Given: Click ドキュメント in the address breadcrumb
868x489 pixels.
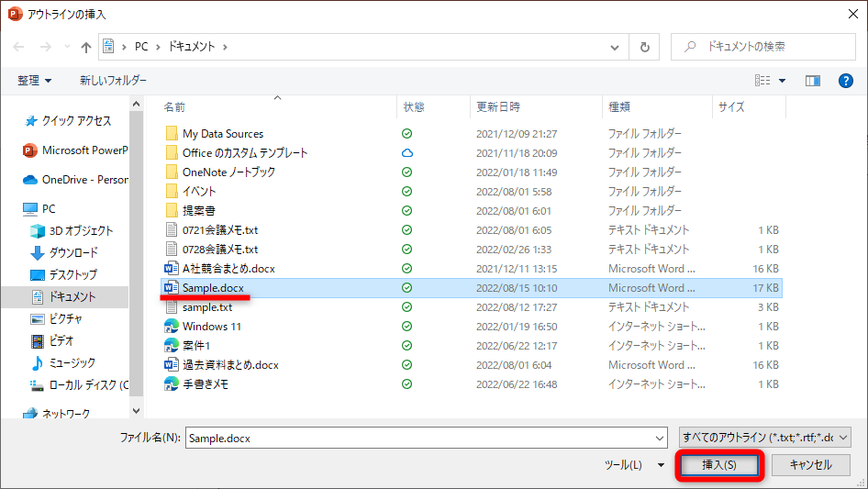Looking at the screenshot, I should pos(192,47).
